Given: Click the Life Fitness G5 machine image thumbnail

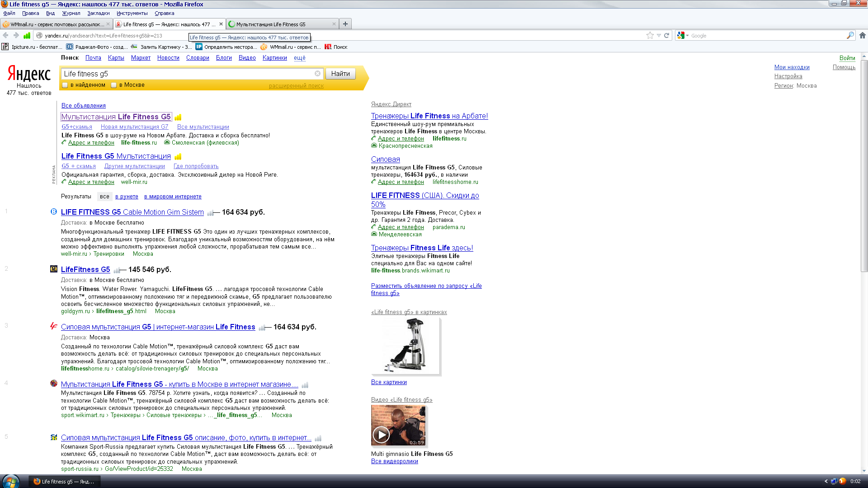Looking at the screenshot, I should pyautogui.click(x=406, y=346).
